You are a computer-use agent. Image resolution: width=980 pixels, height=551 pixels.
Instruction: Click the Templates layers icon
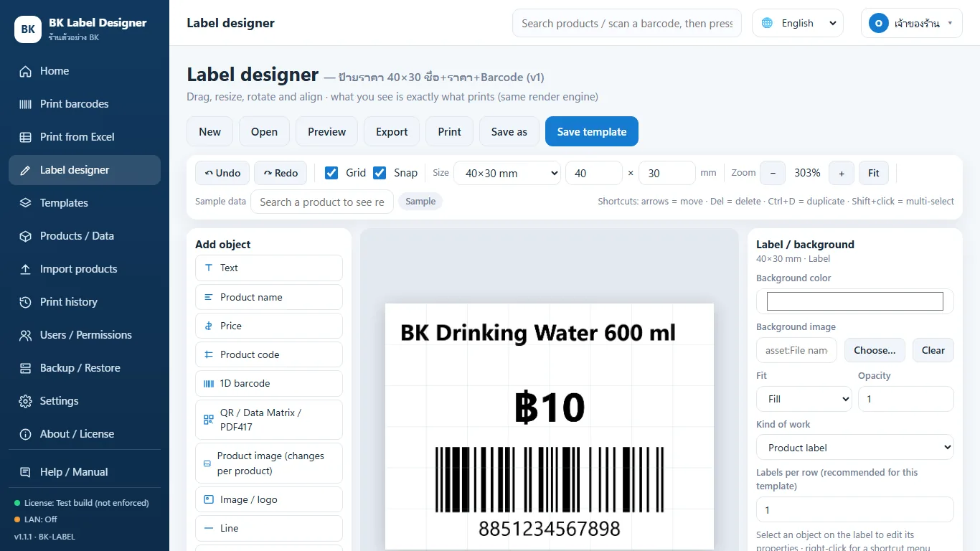point(26,203)
